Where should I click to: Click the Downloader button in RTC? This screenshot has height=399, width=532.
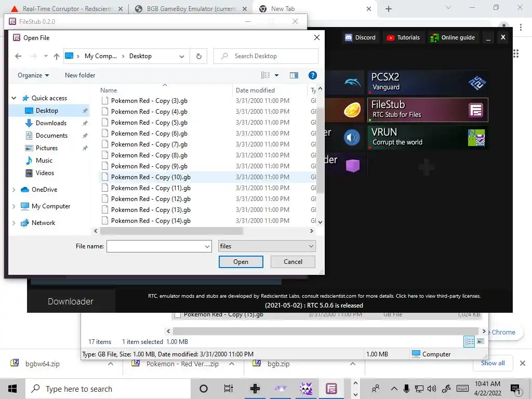71,301
